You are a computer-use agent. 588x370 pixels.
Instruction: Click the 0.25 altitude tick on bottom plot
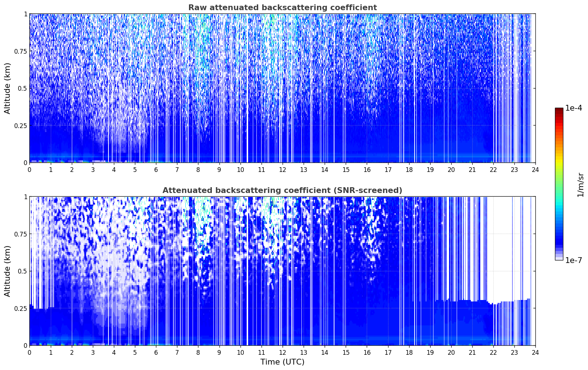pos(21,308)
